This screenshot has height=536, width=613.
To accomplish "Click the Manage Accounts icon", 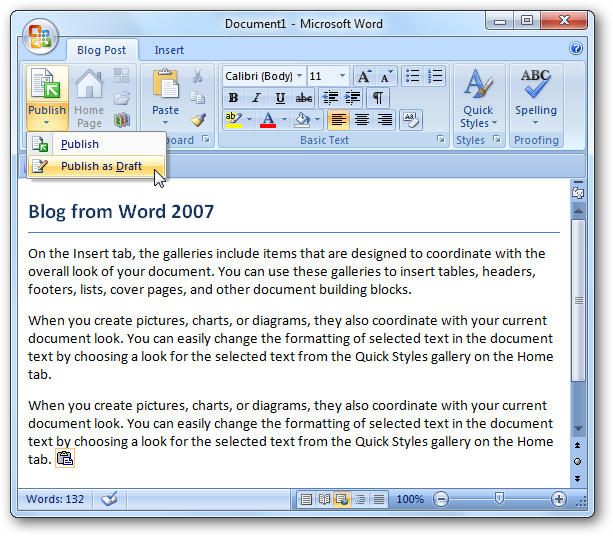I will point(122,120).
